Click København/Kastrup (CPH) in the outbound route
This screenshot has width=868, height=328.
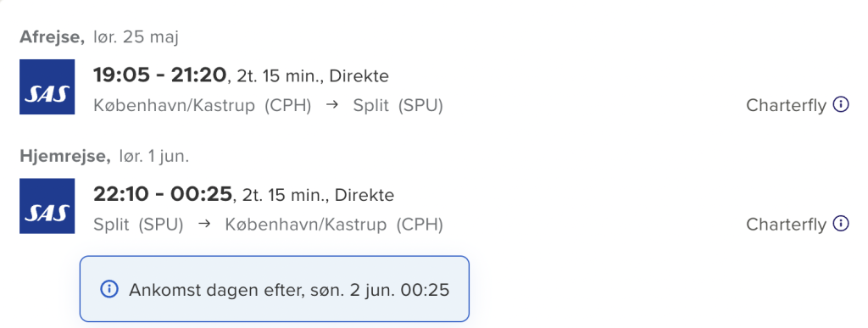tap(202, 105)
